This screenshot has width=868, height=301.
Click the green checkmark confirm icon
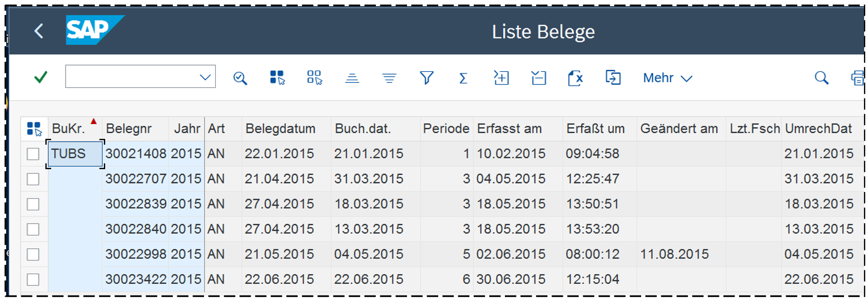(41, 77)
